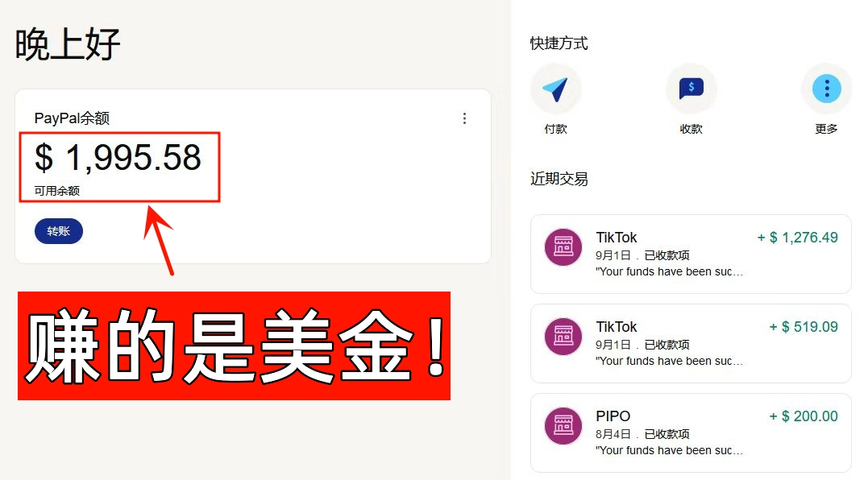Click the 付款 label text
This screenshot has width=868, height=480.
[x=556, y=129]
